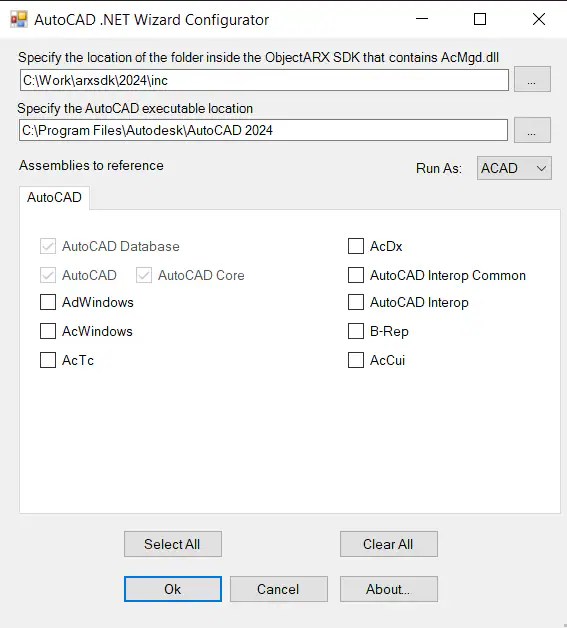Click the Clear All button
The width and height of the screenshot is (567, 628).
[x=389, y=544]
